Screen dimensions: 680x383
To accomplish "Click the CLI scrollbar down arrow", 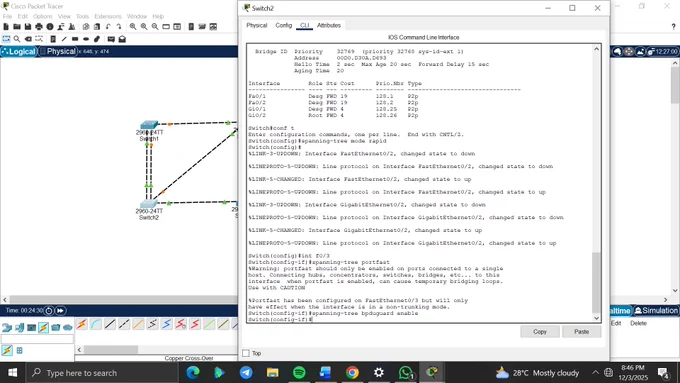I will 596,318.
